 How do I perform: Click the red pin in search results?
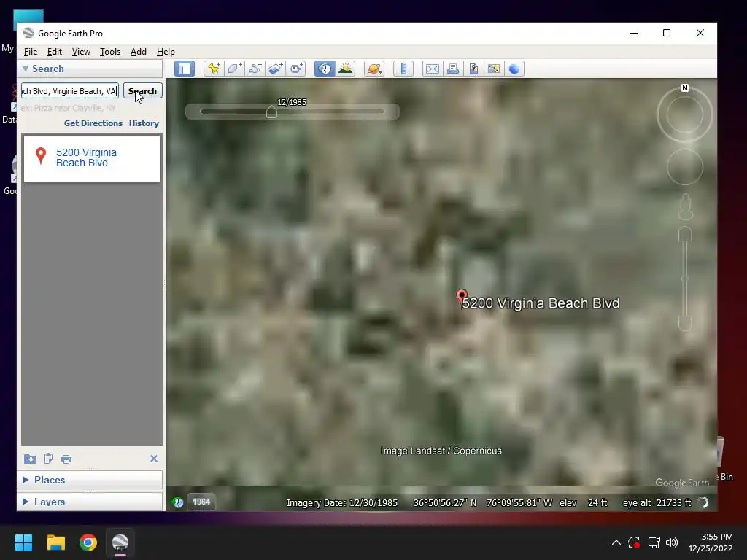pos(41,156)
